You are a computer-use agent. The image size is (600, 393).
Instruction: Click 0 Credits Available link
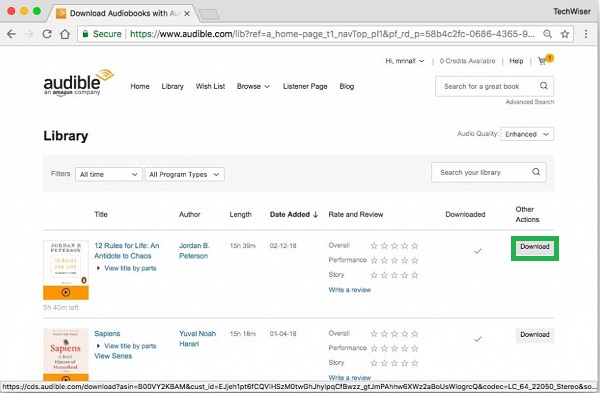tap(467, 61)
